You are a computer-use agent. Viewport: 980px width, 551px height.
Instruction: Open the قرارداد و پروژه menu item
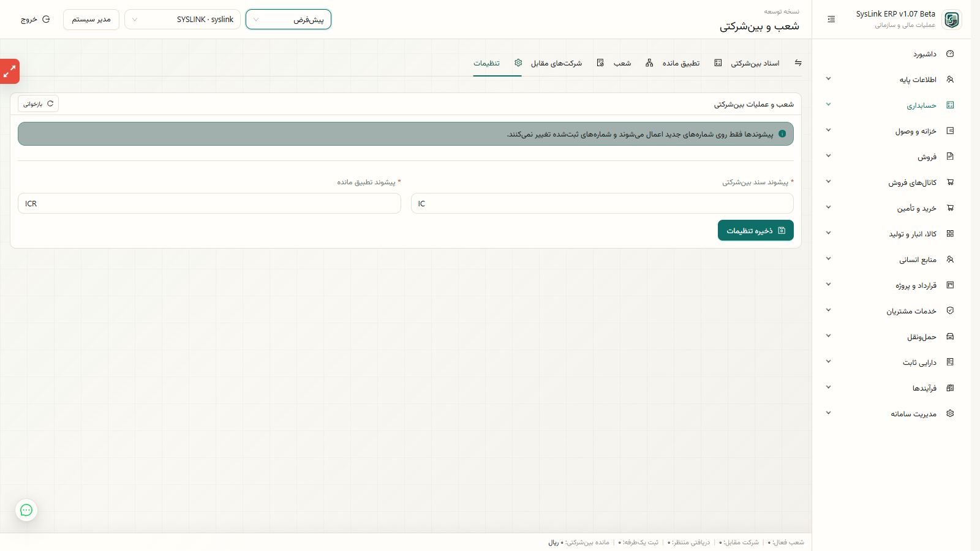pyautogui.click(x=891, y=285)
